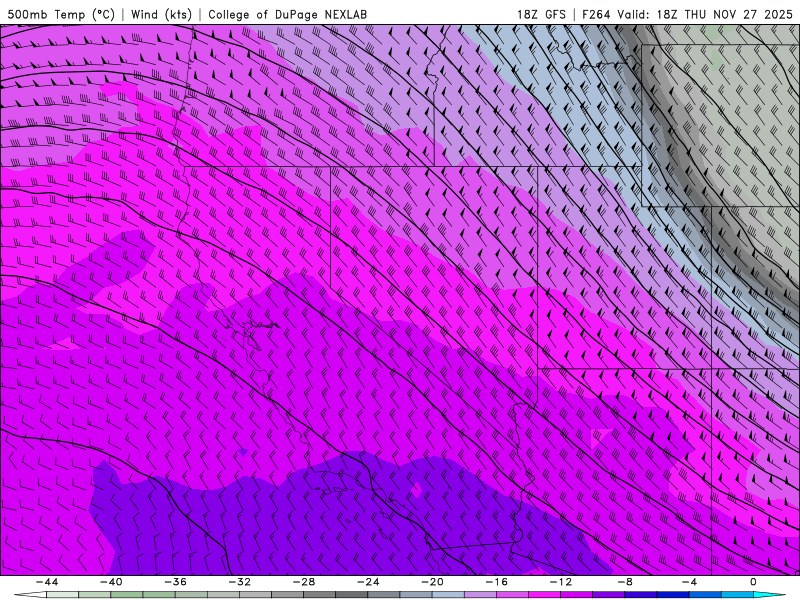Click the '500mb Temp (°C)' title text
The width and height of the screenshot is (800, 600).
click(61, 14)
